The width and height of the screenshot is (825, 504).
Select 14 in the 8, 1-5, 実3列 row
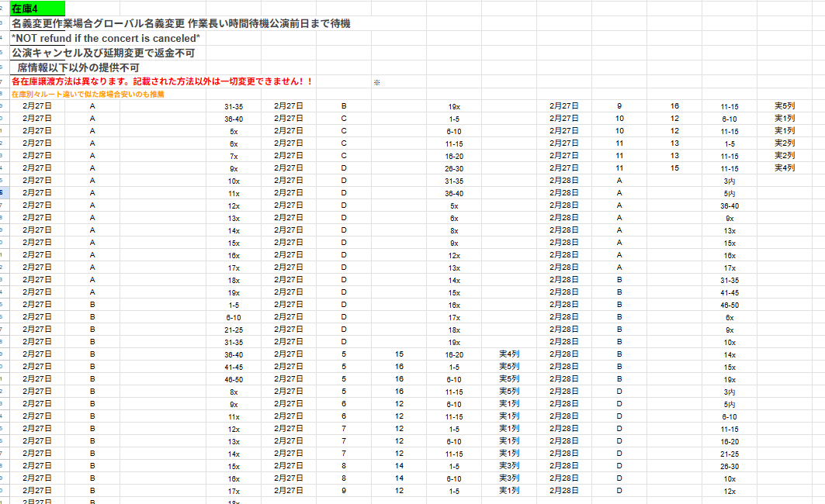pos(400,466)
